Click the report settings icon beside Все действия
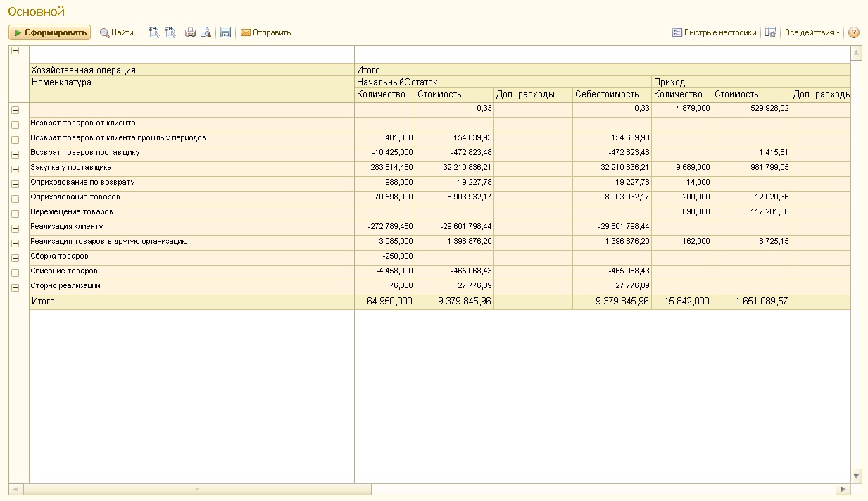The image size is (868, 501). [770, 32]
